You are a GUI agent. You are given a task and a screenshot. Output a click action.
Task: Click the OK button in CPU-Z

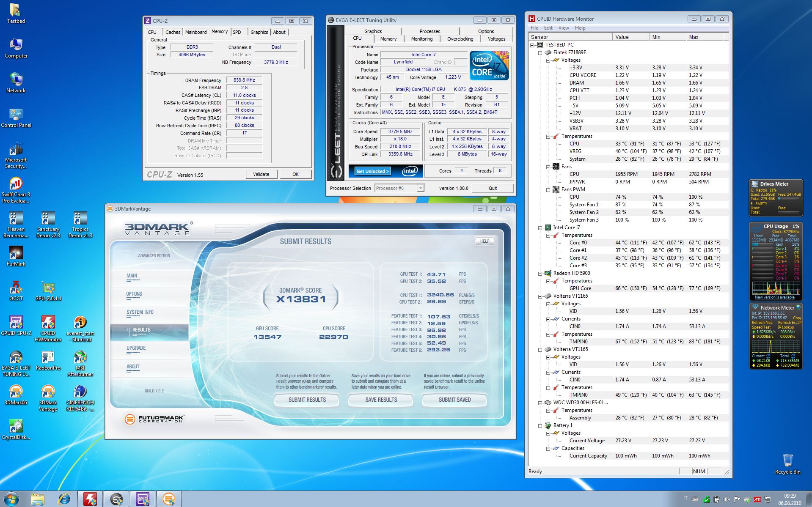(x=295, y=174)
